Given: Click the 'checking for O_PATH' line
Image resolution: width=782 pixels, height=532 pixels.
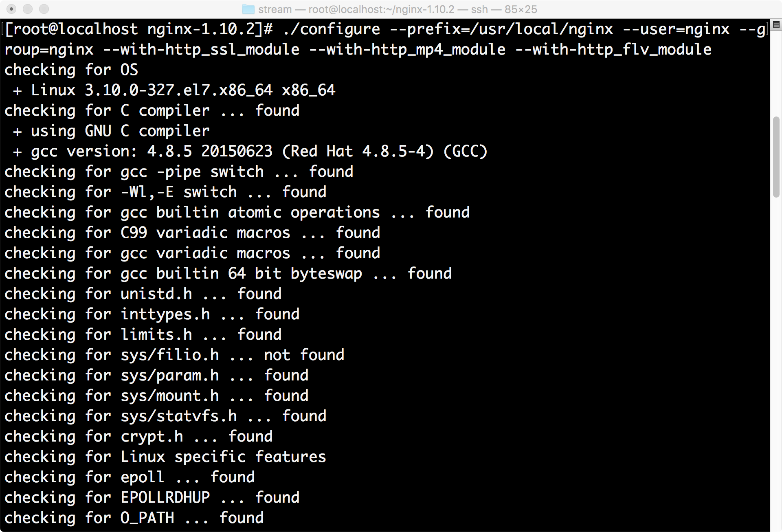Looking at the screenshot, I should click(x=134, y=518).
